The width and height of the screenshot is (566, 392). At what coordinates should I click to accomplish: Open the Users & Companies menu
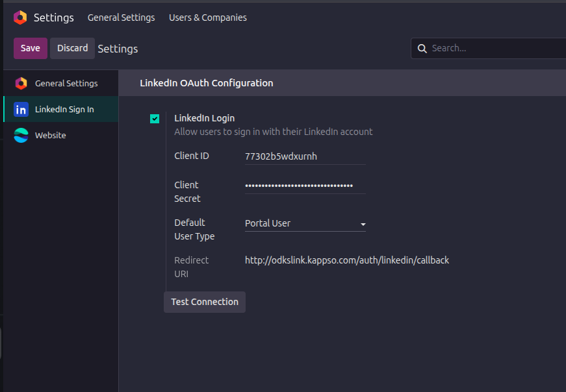coord(208,18)
